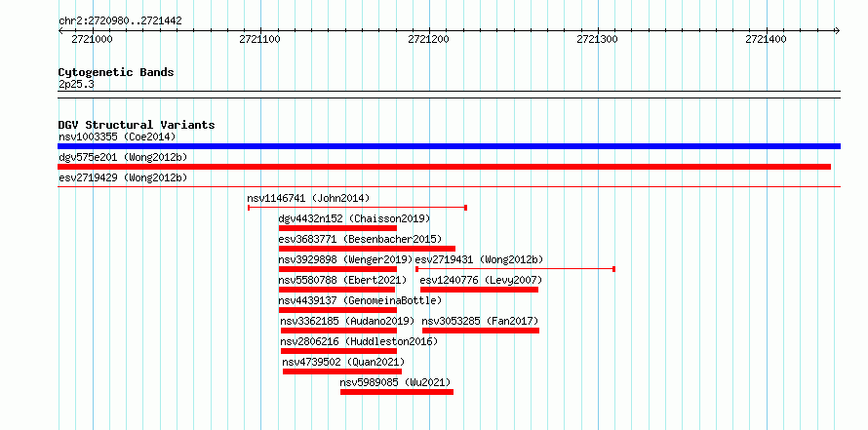Open nsv3053285 (Fan2017) variant label

480,321
